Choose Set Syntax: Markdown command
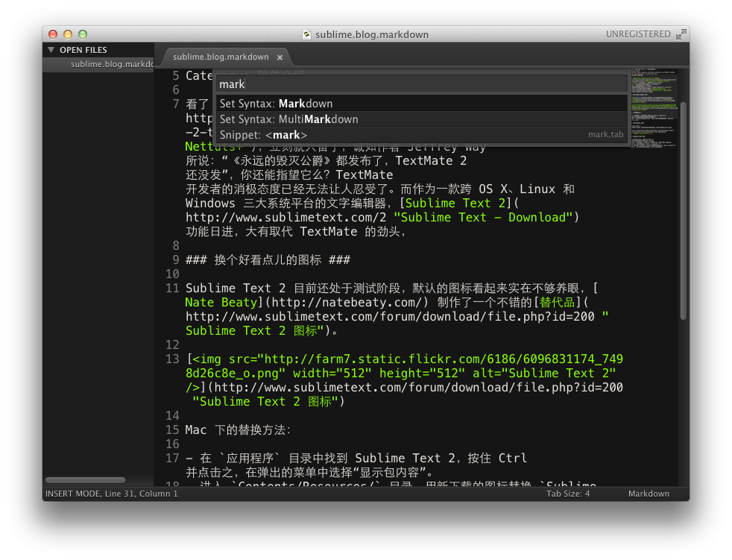 tap(422, 103)
